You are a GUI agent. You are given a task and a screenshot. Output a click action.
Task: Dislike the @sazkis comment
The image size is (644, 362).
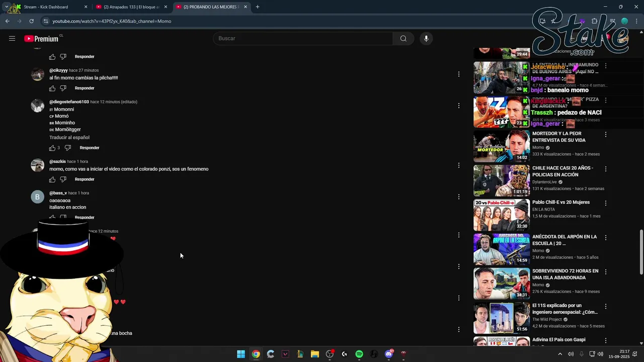[x=63, y=179]
